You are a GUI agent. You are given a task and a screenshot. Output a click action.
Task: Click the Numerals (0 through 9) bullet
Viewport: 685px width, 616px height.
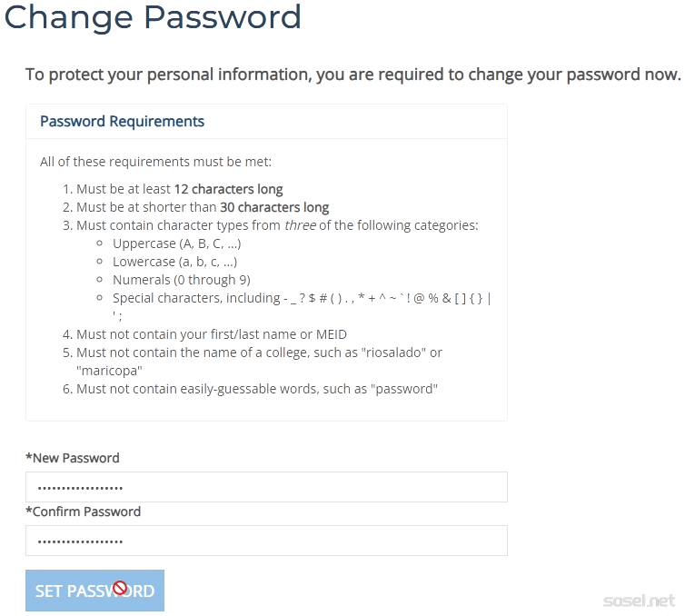(181, 280)
